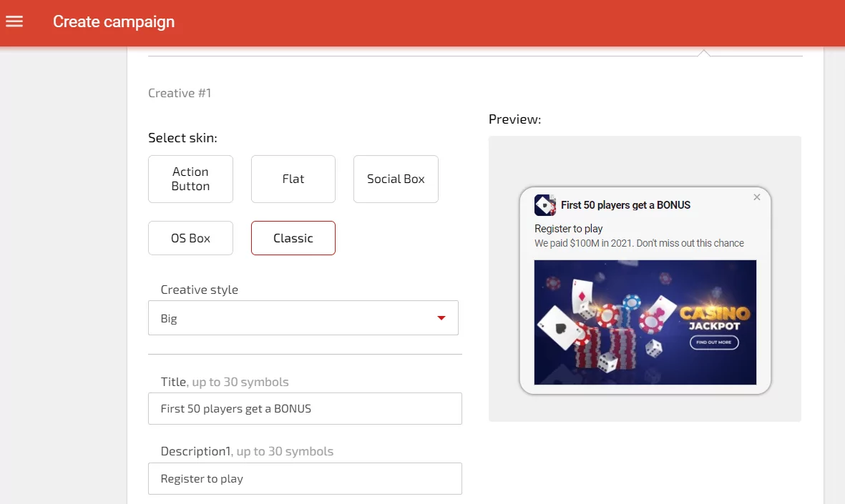Reselect the highlighted Classic skin

pos(293,237)
